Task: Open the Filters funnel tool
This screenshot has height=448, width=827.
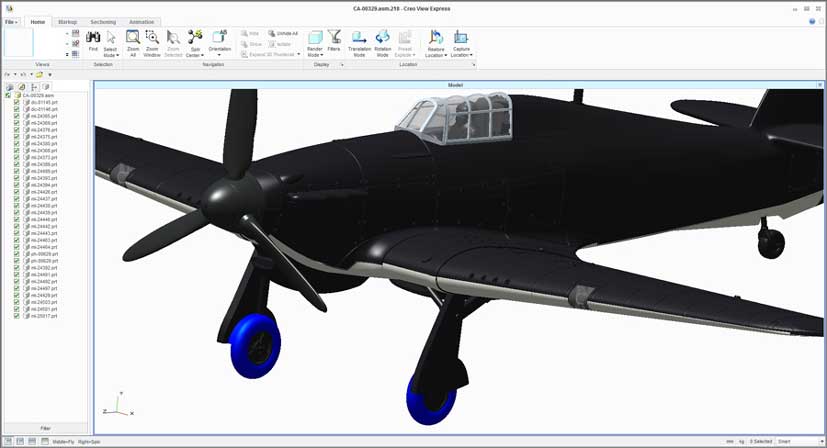Action: tap(334, 41)
